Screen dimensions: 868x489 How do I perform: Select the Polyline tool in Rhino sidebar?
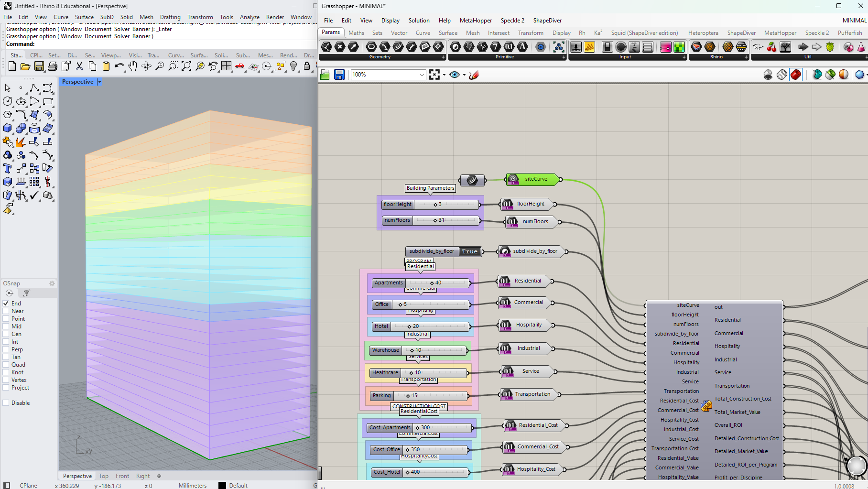point(34,88)
